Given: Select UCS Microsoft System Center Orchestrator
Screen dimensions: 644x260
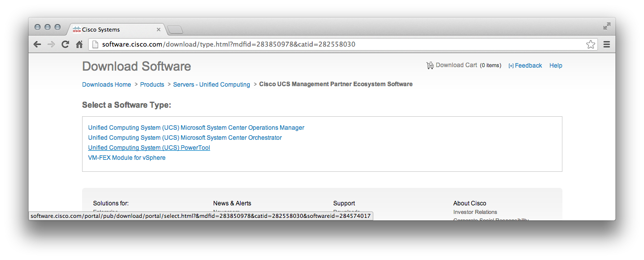Looking at the screenshot, I should (x=185, y=138).
